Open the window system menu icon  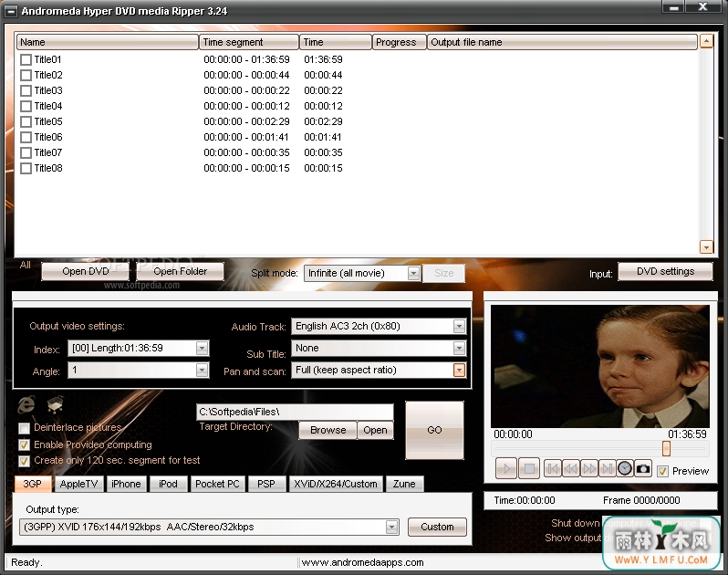(x=10, y=11)
